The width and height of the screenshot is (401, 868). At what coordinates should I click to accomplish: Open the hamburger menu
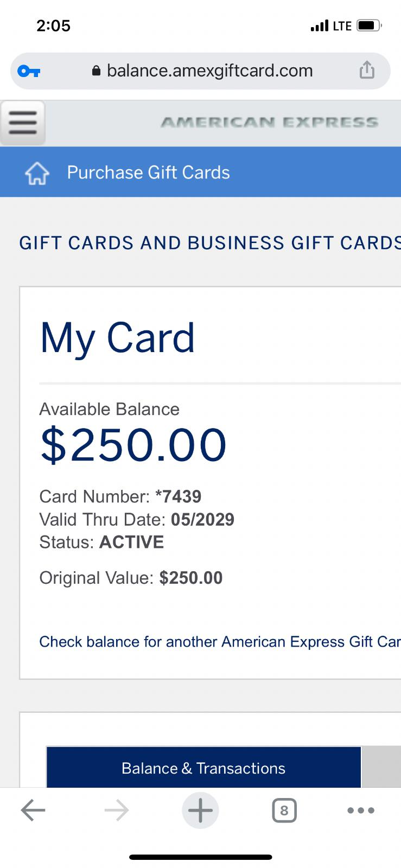point(22,123)
